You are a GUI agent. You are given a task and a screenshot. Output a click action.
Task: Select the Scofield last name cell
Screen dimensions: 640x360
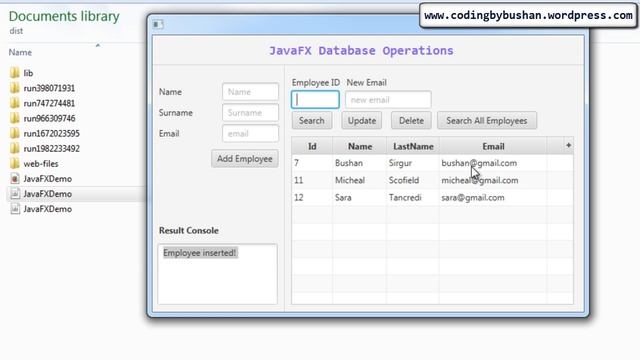click(x=413, y=180)
